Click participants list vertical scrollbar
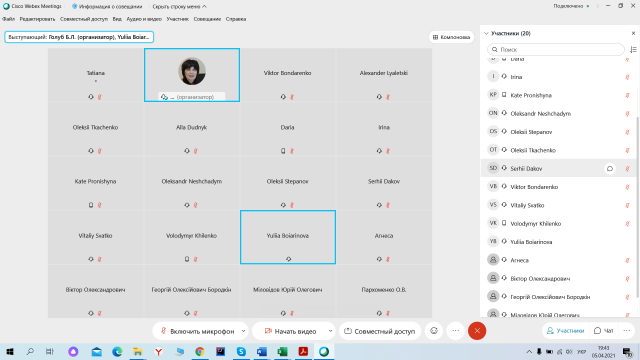The height and width of the screenshot is (360, 640). click(637, 206)
